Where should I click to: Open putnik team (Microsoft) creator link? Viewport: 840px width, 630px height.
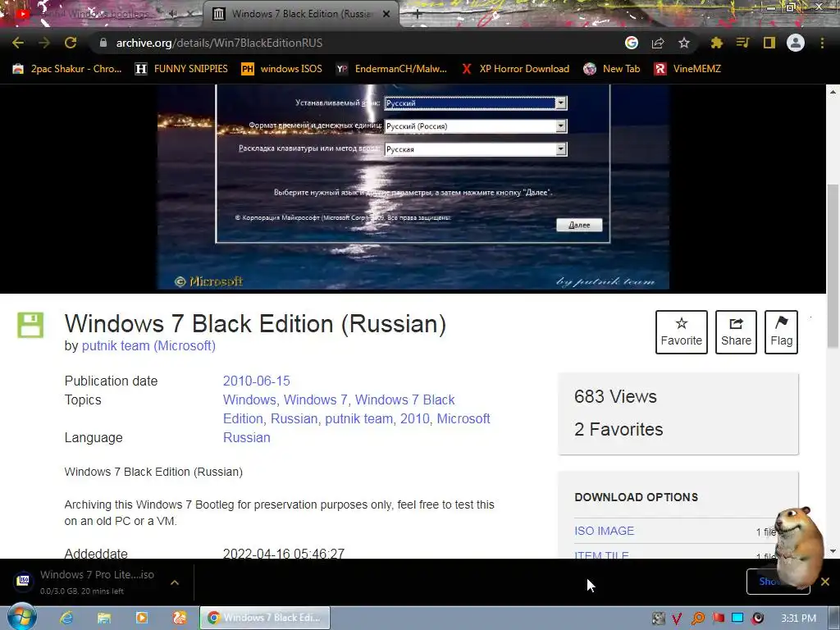tap(148, 346)
